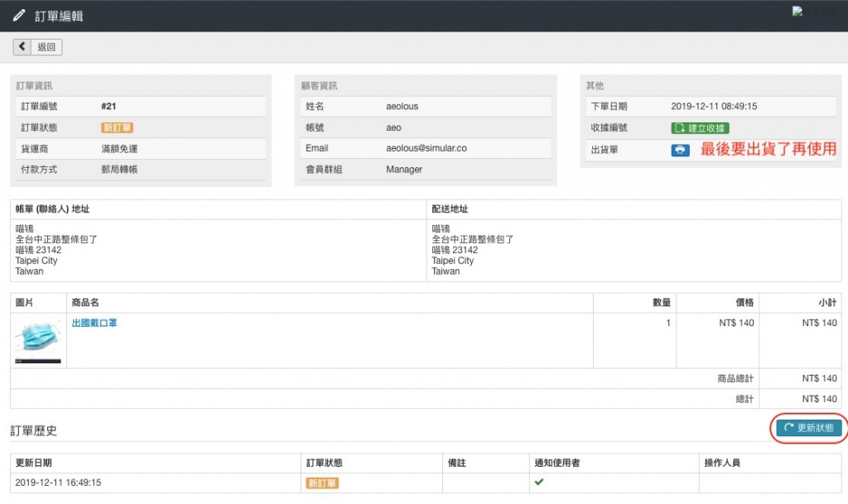The height and width of the screenshot is (504, 848).
Task: Open the 出國戴口罩 product link
Action: coord(94,323)
